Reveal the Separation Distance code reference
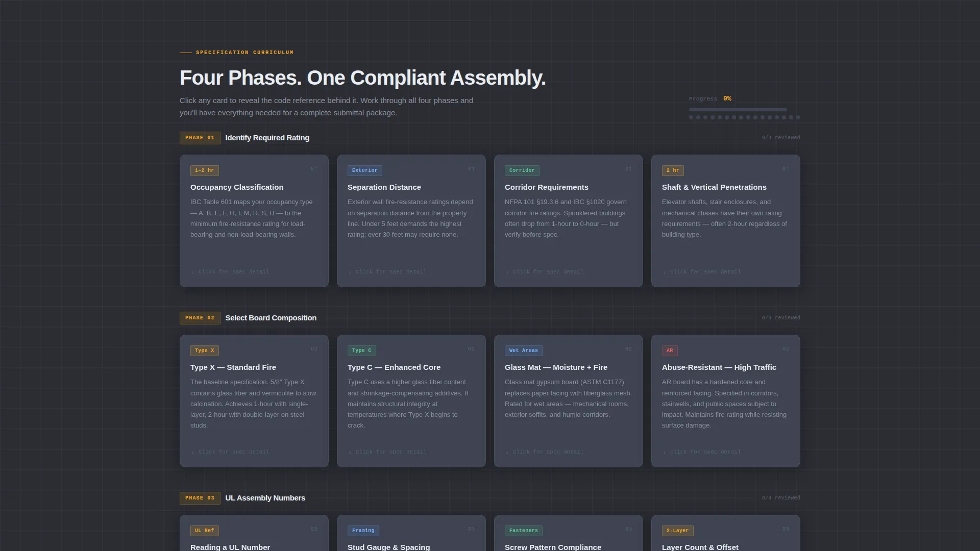This screenshot has width=980, height=551. pyautogui.click(x=411, y=221)
